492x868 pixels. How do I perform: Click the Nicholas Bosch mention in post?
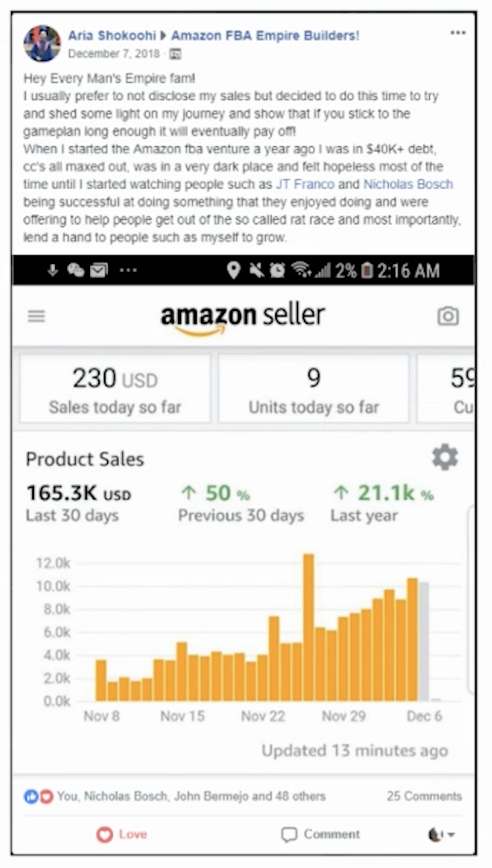coord(408,184)
